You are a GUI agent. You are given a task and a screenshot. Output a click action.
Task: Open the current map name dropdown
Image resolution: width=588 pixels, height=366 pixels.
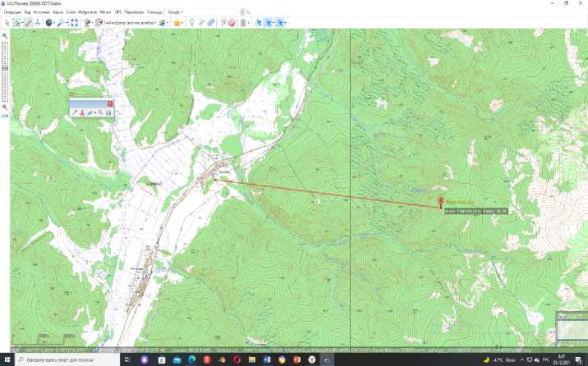point(126,23)
